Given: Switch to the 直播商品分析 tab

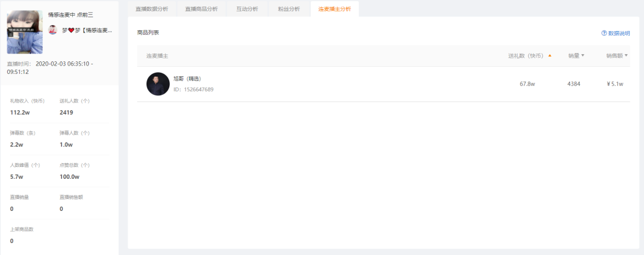Looking at the screenshot, I should point(202,9).
